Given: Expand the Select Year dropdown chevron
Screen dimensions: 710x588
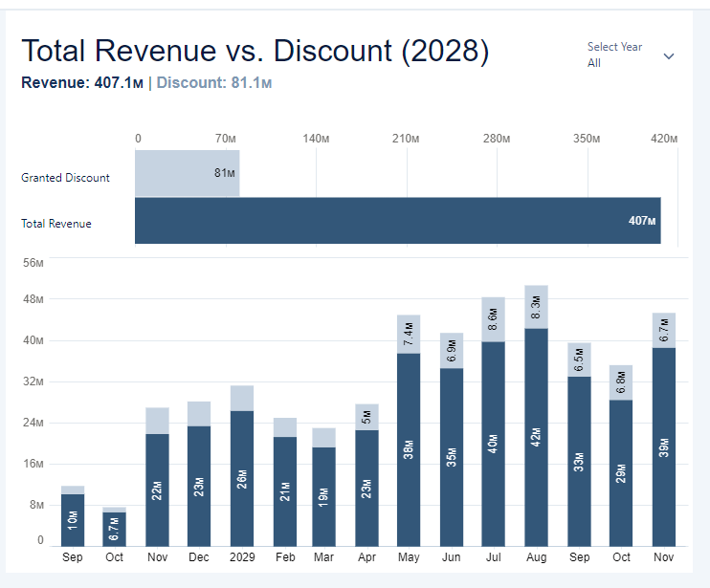Looking at the screenshot, I should point(669,55).
